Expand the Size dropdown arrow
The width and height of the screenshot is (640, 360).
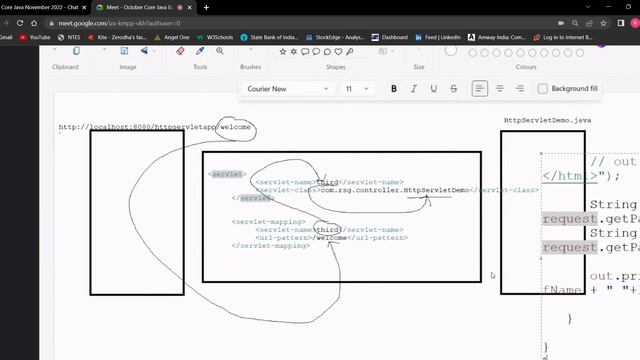pyautogui.click(x=418, y=50)
